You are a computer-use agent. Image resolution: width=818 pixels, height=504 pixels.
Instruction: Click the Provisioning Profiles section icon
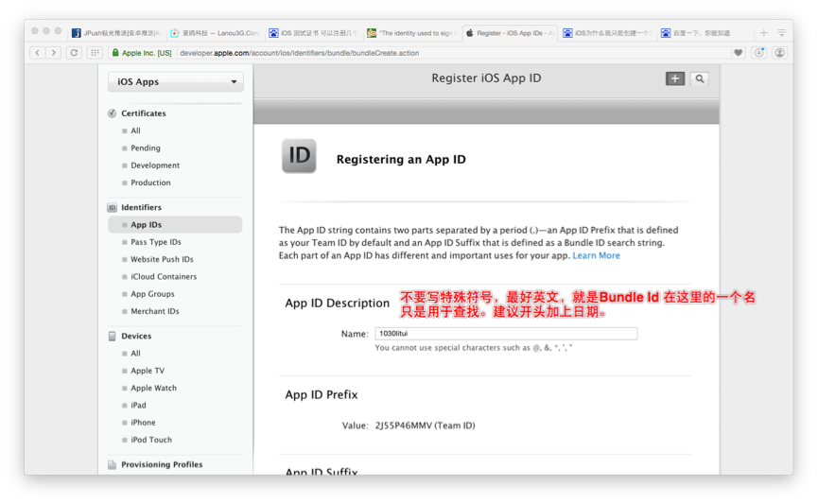coord(112,465)
